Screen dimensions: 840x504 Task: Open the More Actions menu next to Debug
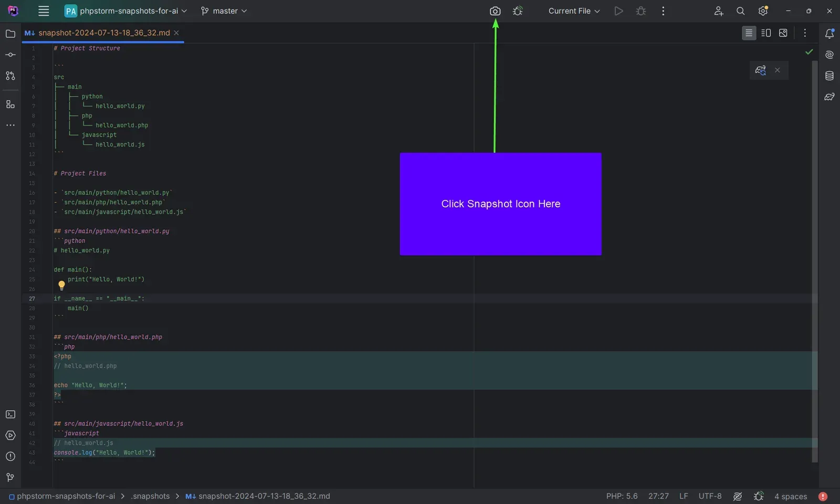coord(663,11)
